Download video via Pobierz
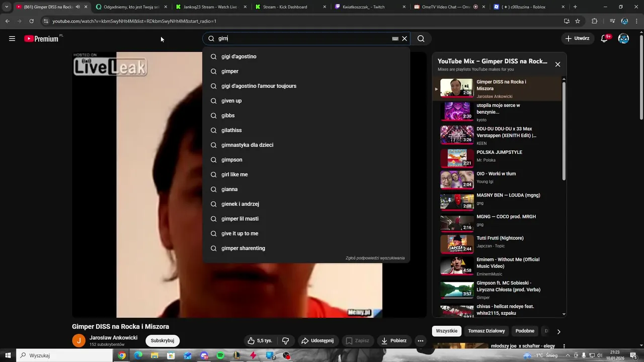 (x=394, y=340)
